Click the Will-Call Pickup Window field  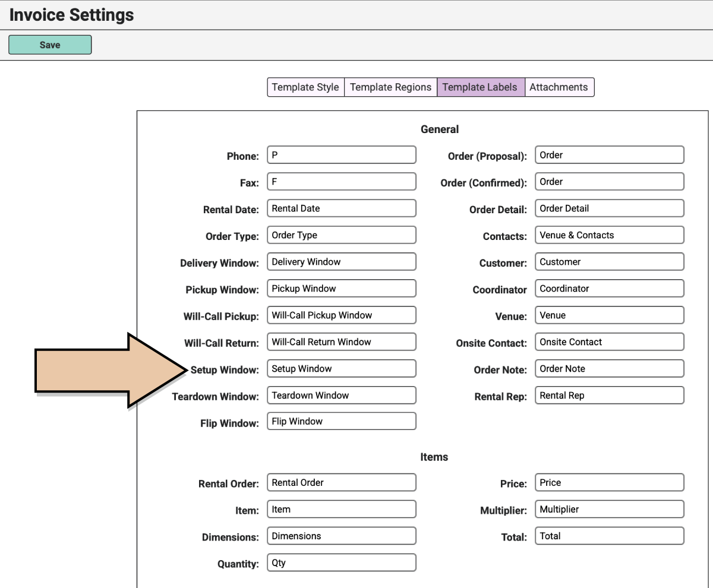click(x=342, y=315)
